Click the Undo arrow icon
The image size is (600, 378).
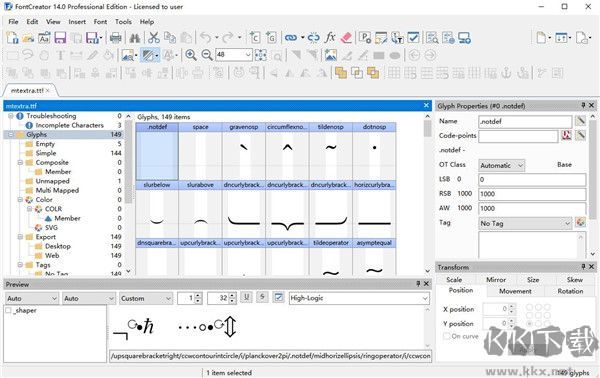[x=206, y=38]
